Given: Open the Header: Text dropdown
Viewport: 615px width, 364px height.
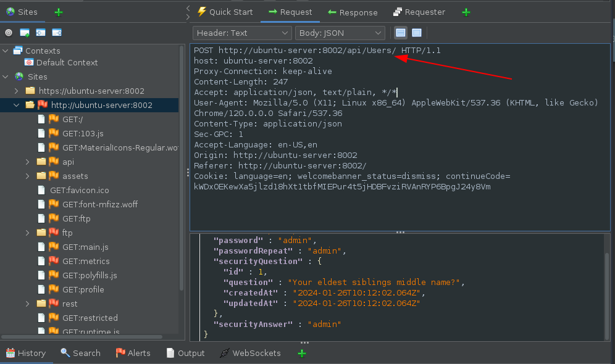Looking at the screenshot, I should (x=242, y=33).
